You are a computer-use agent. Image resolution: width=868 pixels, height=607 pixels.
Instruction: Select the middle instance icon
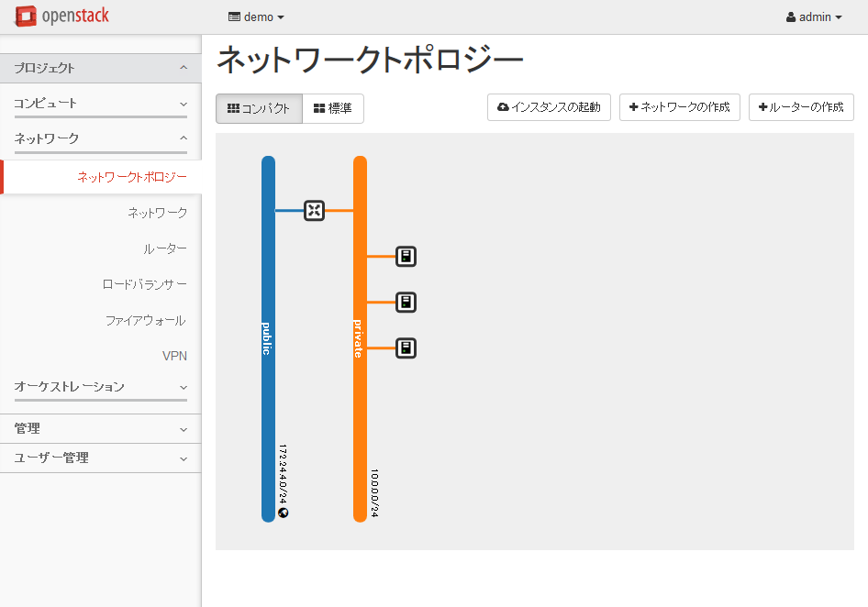point(406,302)
